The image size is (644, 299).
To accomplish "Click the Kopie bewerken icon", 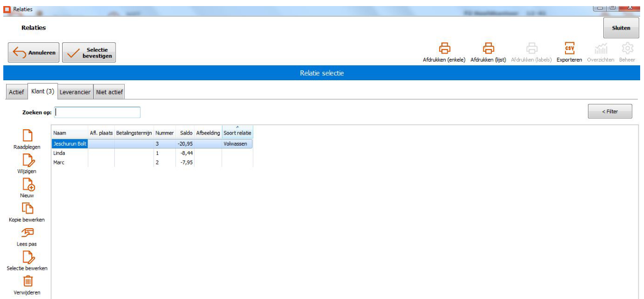I will (x=27, y=208).
